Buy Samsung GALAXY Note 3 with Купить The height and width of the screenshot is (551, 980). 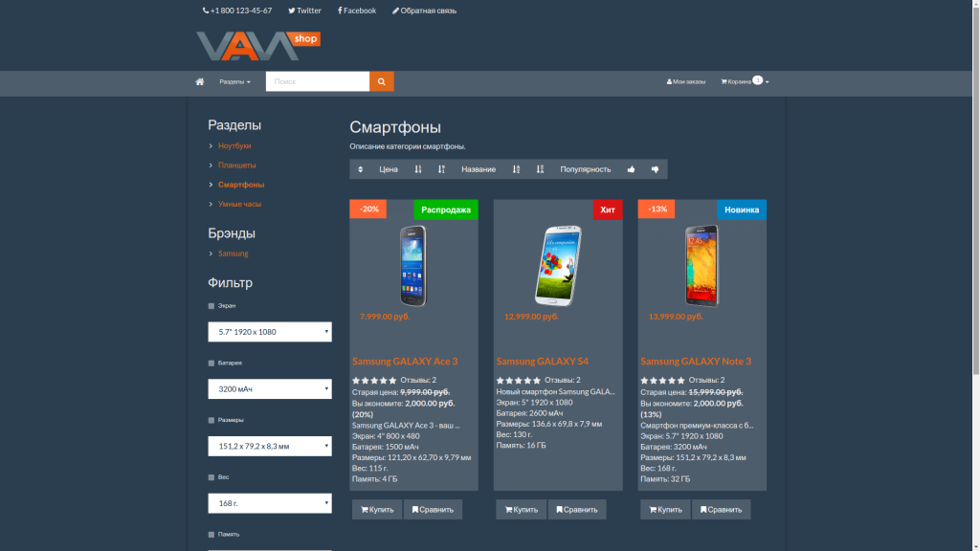(x=666, y=510)
